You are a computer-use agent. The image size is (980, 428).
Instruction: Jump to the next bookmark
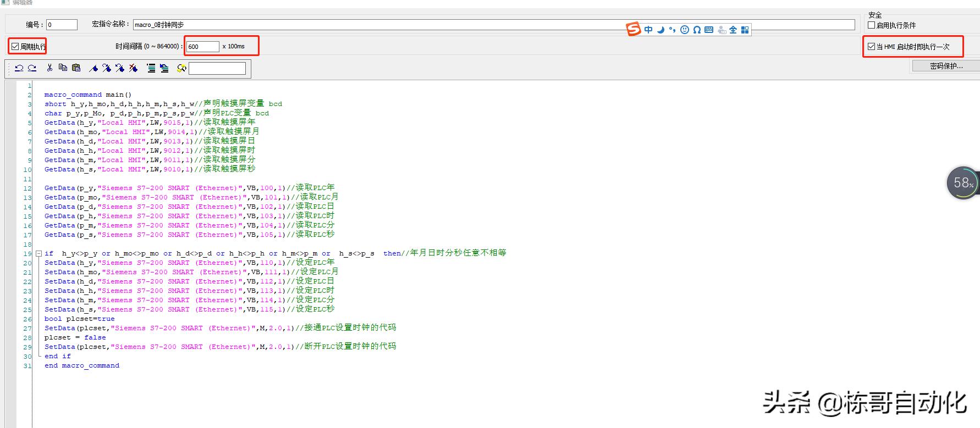[x=107, y=68]
